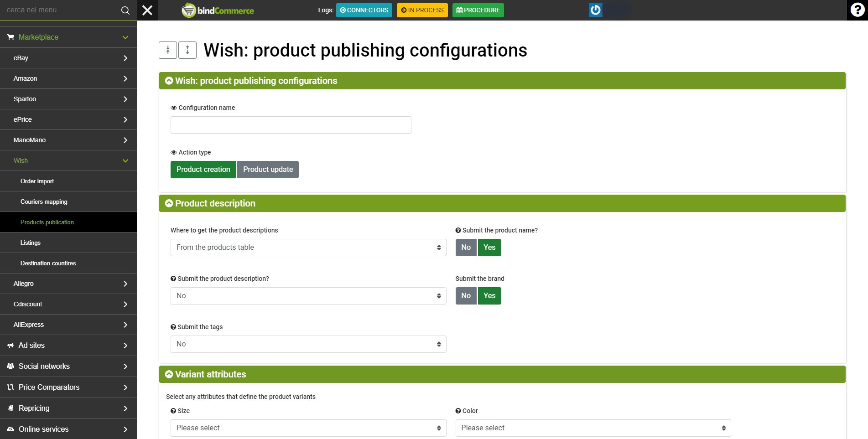868x439 pixels.
Task: Open the PROCEDURE log button
Action: (478, 10)
